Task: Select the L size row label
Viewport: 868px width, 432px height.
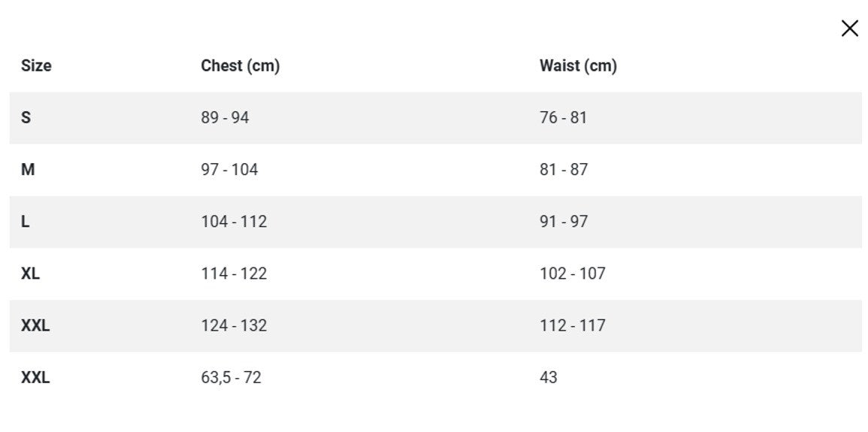Action: click(26, 222)
